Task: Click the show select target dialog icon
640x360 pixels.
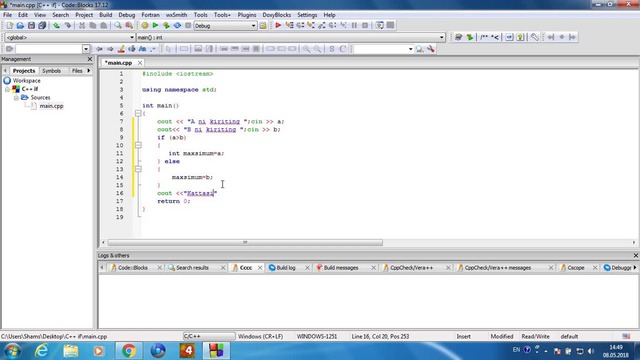Action: [263, 25]
